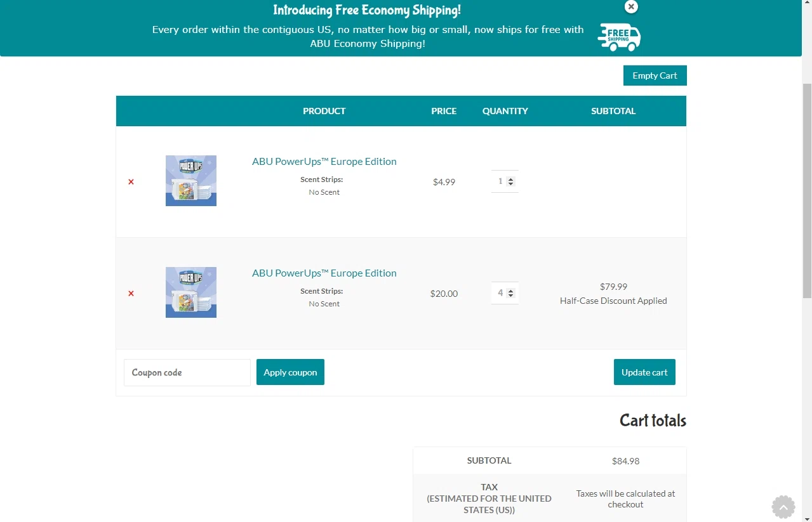Click the PRODUCT column header
Viewport: 812px width, 522px height.
(324, 111)
